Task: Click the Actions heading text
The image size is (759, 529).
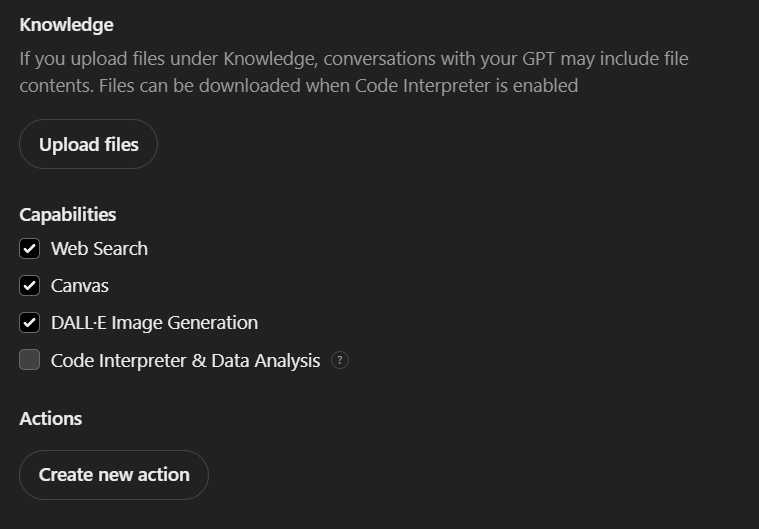Action: (51, 419)
